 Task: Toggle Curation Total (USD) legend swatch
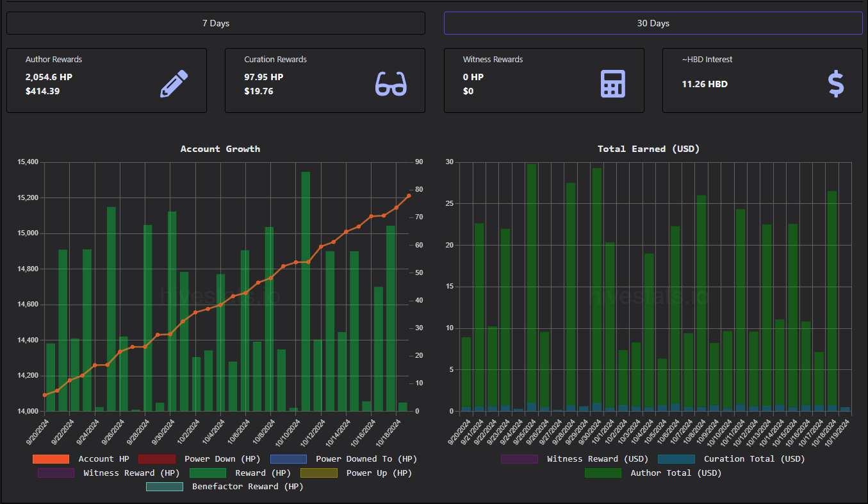tap(676, 459)
